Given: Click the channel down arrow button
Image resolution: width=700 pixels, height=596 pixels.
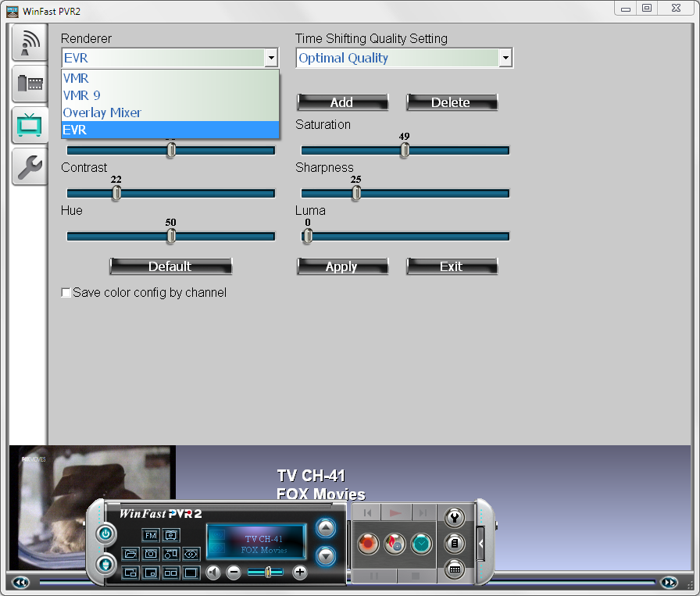Looking at the screenshot, I should [x=326, y=555].
